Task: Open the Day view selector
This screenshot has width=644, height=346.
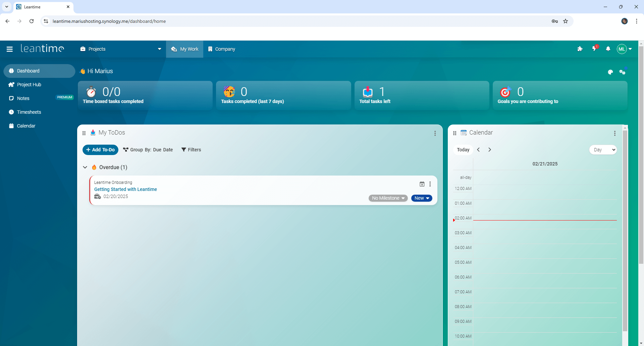Action: click(603, 150)
